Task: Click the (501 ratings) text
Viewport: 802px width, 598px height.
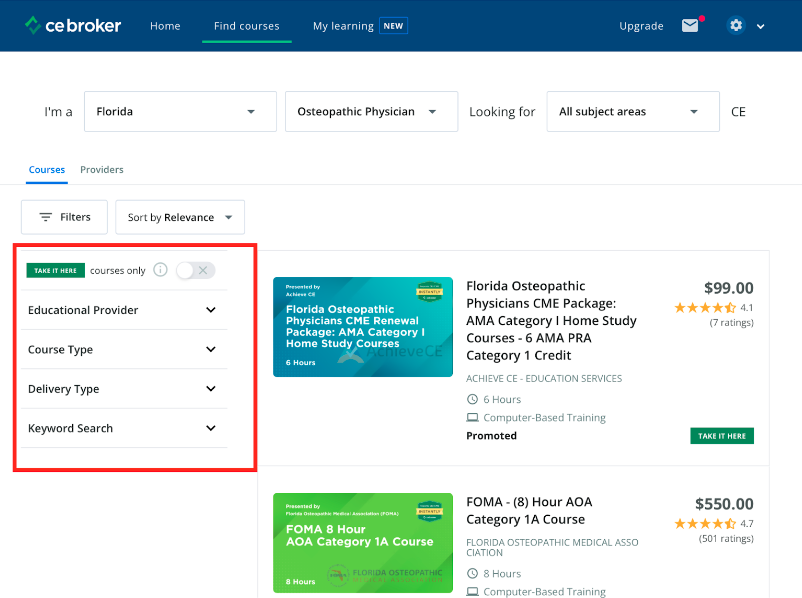Action: point(726,539)
